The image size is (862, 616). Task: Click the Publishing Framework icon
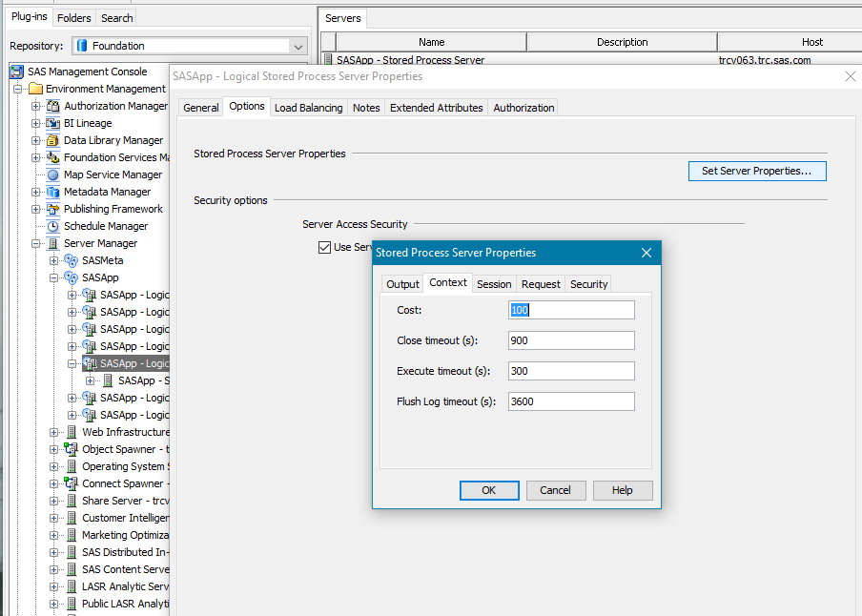53,209
